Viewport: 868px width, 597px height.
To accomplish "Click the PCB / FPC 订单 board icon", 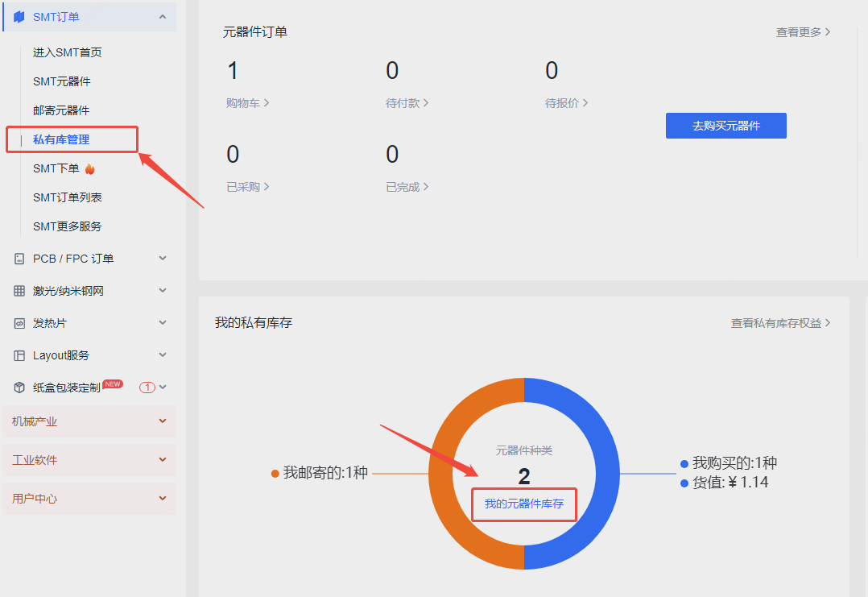I will (x=19, y=259).
